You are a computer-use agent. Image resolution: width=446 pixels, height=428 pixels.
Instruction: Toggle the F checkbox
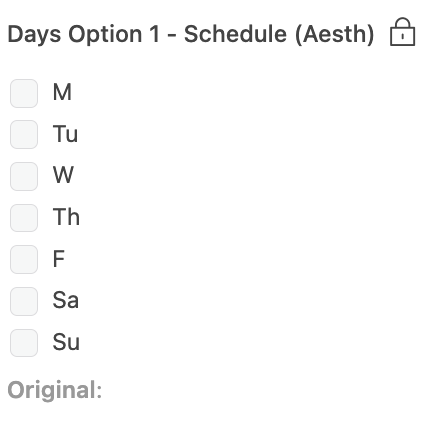(24, 259)
